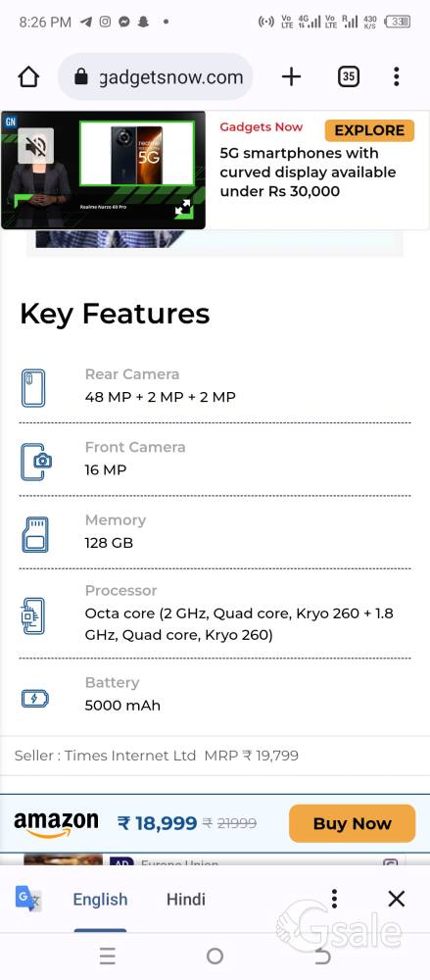Click the EXPLORE button
This screenshot has height=980, width=430.
(369, 130)
